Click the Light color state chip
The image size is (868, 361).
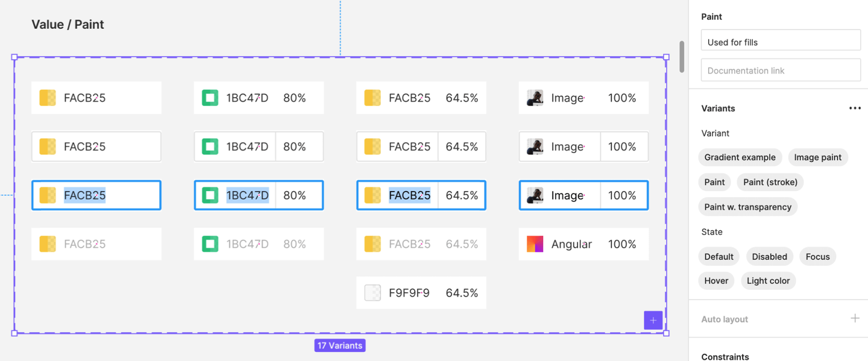[768, 281]
